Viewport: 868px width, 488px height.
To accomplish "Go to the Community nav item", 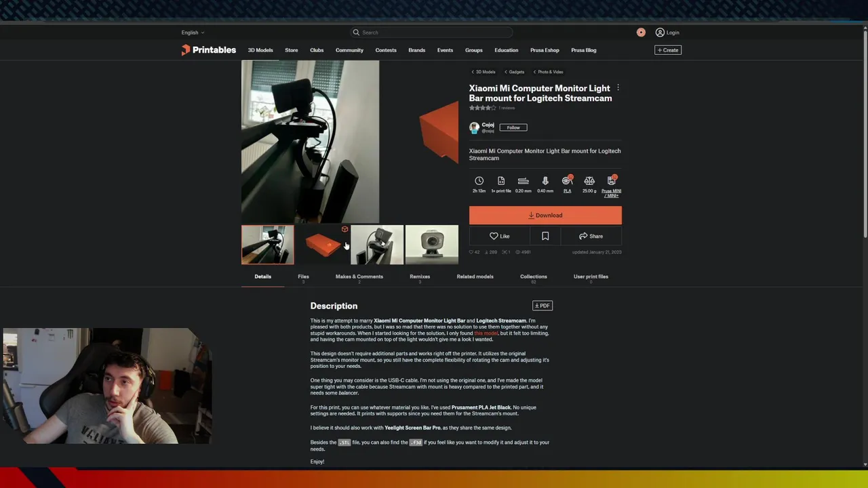I will click(349, 50).
